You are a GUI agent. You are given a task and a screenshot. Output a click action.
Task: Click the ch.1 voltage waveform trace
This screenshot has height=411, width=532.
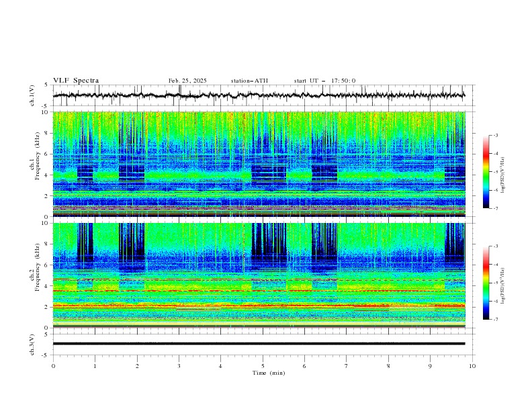coord(259,95)
